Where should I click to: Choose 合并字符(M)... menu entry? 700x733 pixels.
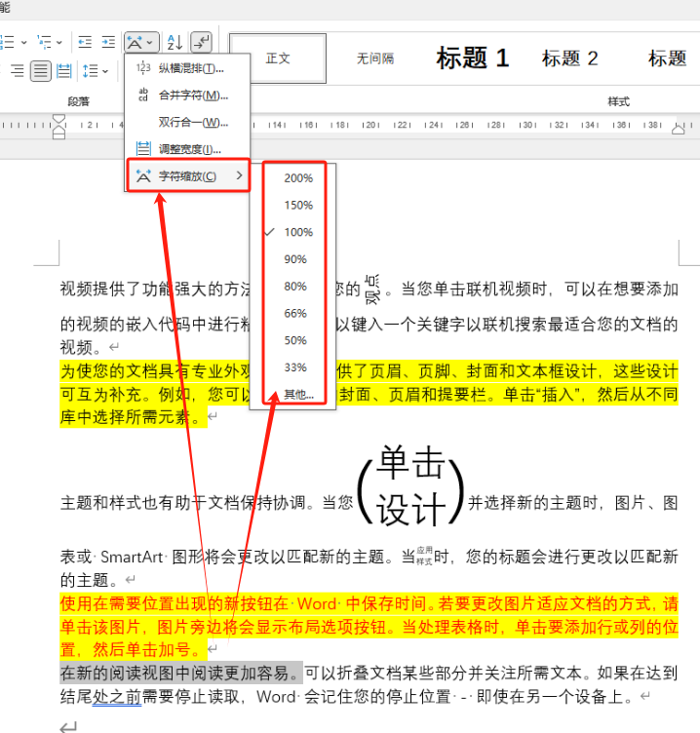point(187,96)
